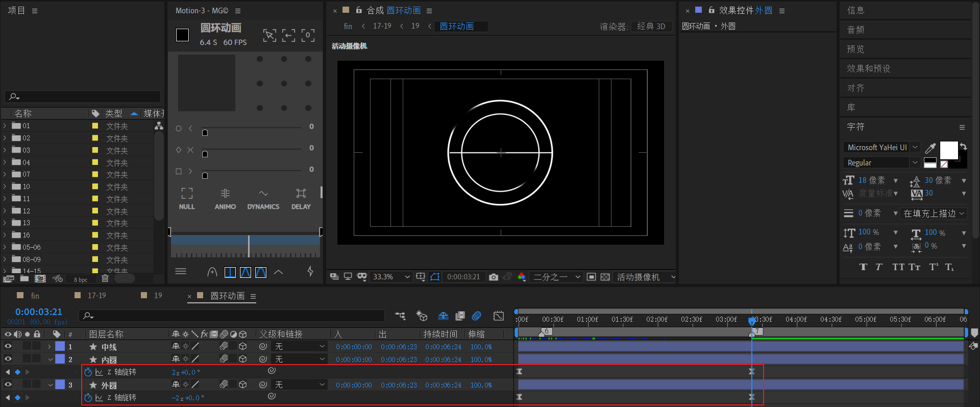Open the 信息 panel
This screenshot has height=407, width=980.
pos(856,10)
